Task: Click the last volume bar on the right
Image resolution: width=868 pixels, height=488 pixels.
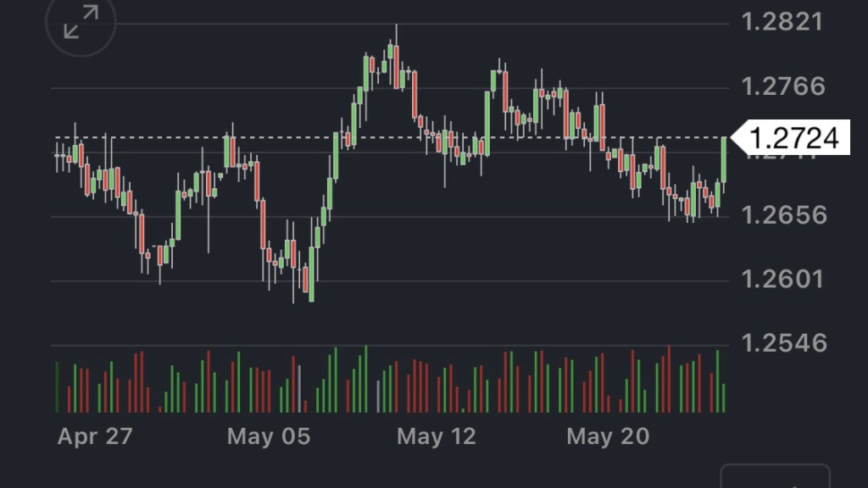Action: pyautogui.click(x=723, y=398)
